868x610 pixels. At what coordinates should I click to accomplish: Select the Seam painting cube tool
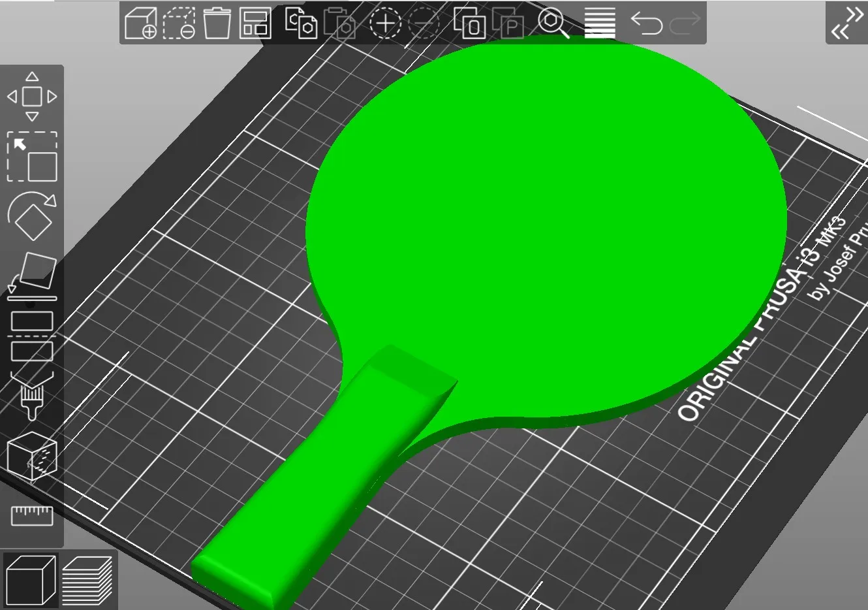click(32, 456)
